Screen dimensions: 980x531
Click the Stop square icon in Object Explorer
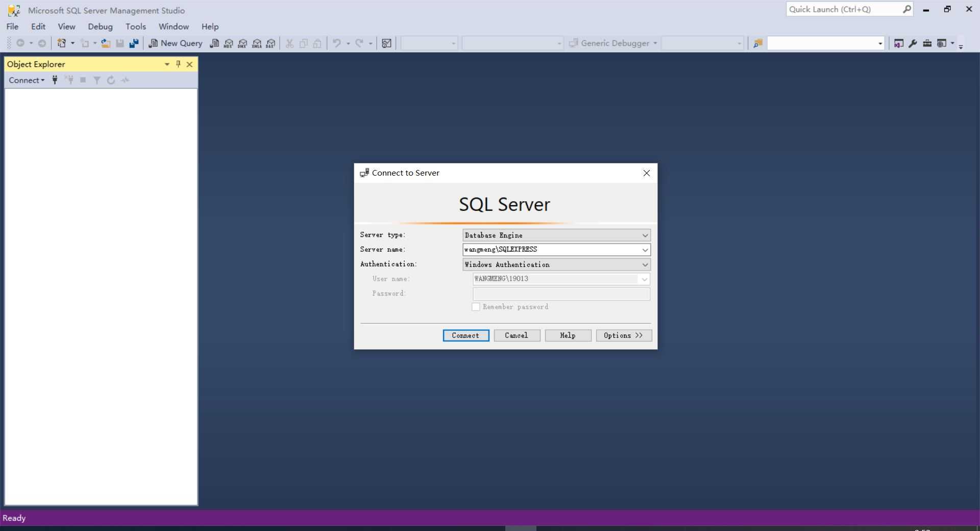[83, 80]
